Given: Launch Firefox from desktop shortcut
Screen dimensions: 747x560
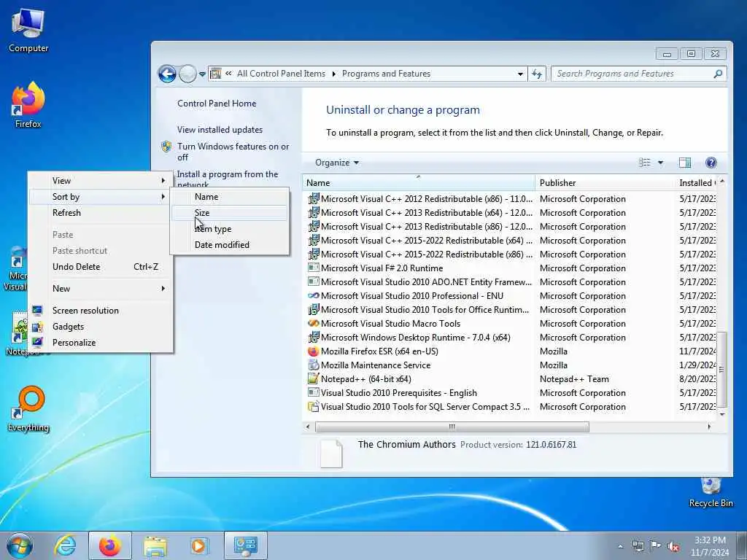Looking at the screenshot, I should click(28, 105).
